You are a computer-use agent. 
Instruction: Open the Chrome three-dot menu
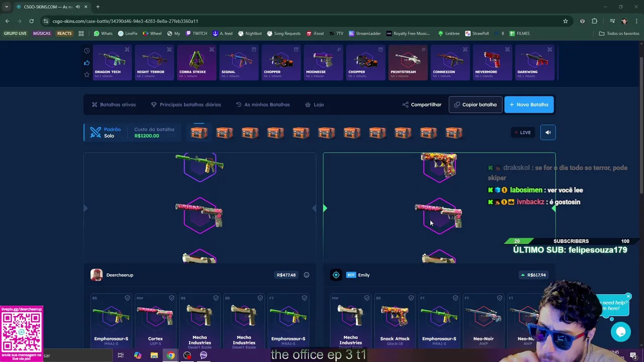[635, 21]
